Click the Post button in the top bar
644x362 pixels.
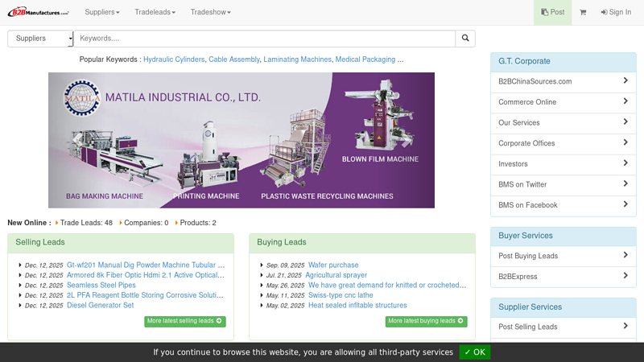[x=552, y=12]
